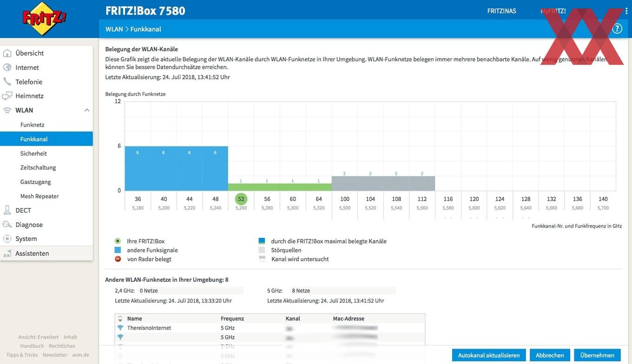This screenshot has height=364, width=632.
Task: Open Newsletter footer link
Action: [55, 355]
